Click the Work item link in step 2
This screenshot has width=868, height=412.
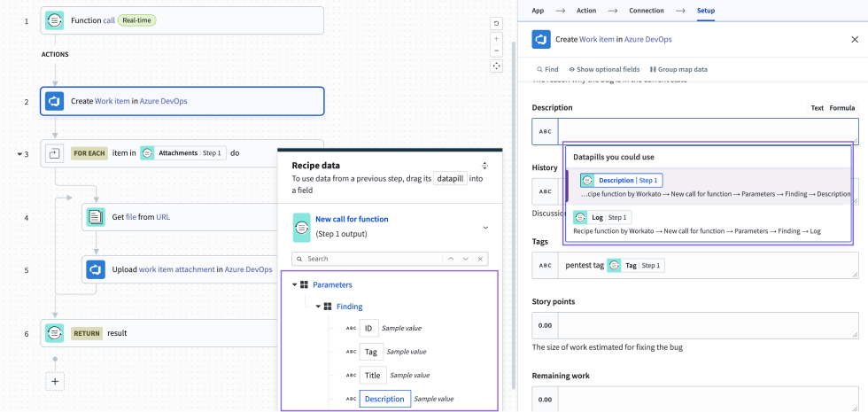[x=112, y=101]
